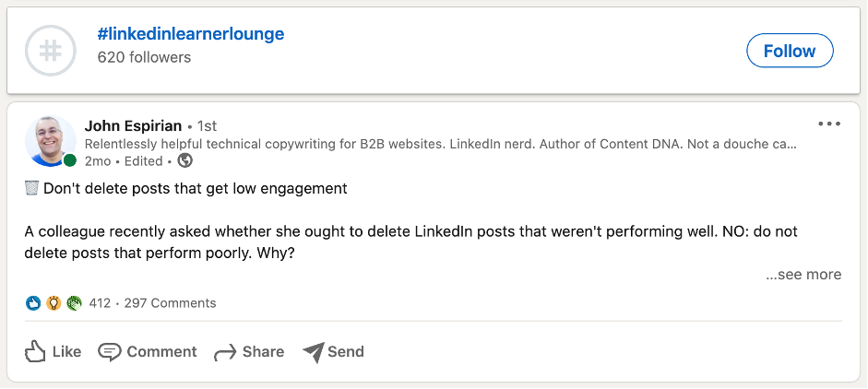
Task: Click the green clapping reaction icon
Action: (74, 303)
